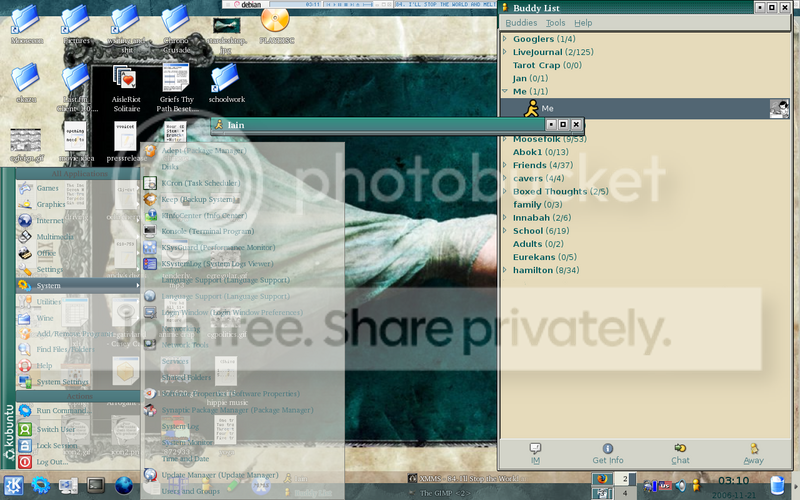Launch Synaptic Package Manager entry
800x500 pixels.
(243, 410)
